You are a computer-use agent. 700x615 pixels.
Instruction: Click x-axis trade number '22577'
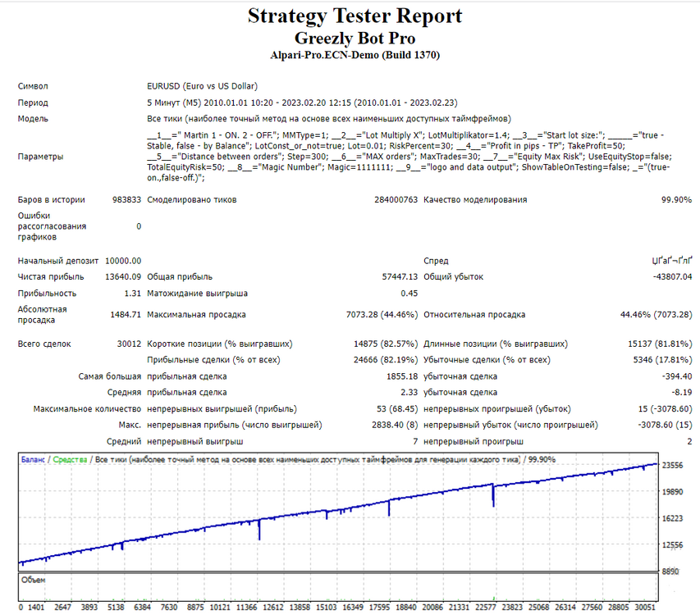486,608
